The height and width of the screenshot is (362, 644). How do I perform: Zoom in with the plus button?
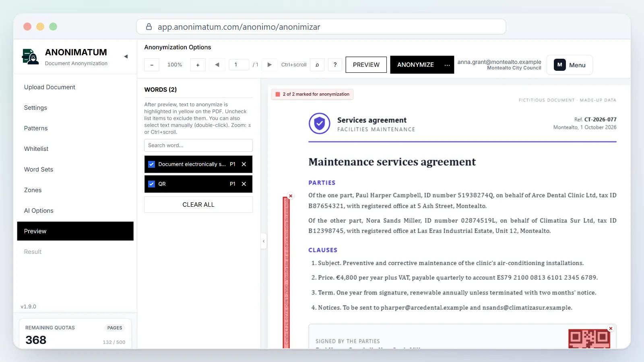tap(198, 65)
